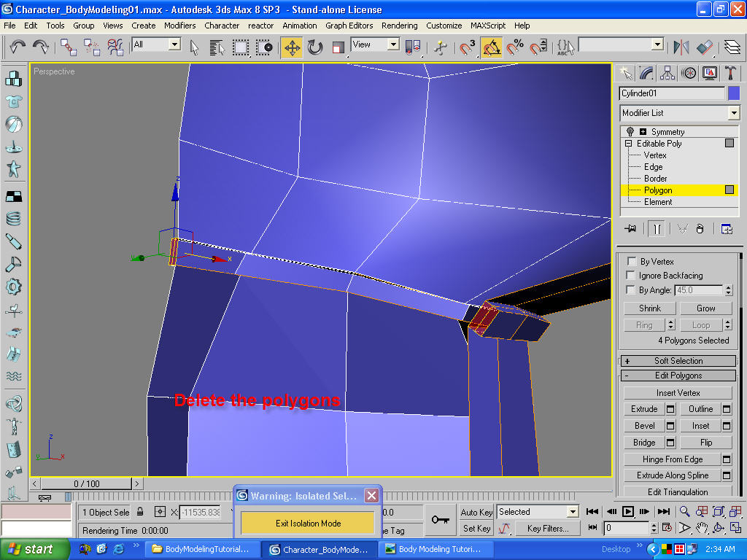Expand the Soft Selection rollout

click(x=678, y=361)
